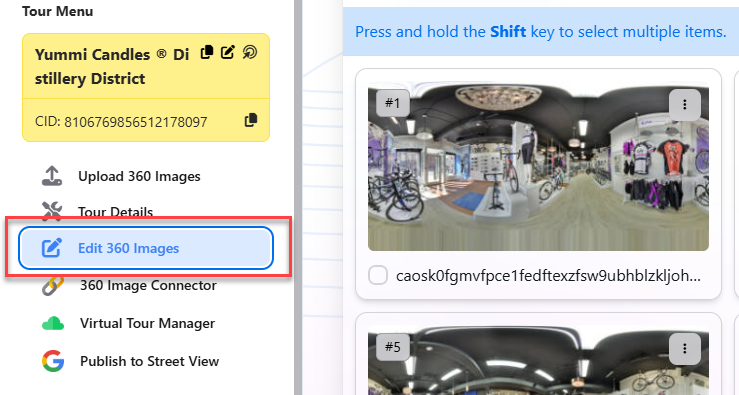Viewport: 739px width, 395px height.
Task: Select Publish to Street View
Action: pyautogui.click(x=149, y=361)
